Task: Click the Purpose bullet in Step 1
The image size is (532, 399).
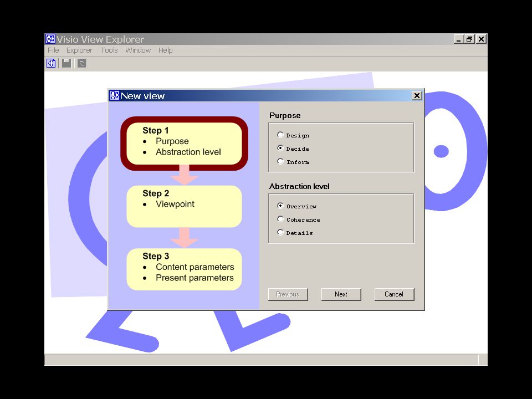Action: 172,141
